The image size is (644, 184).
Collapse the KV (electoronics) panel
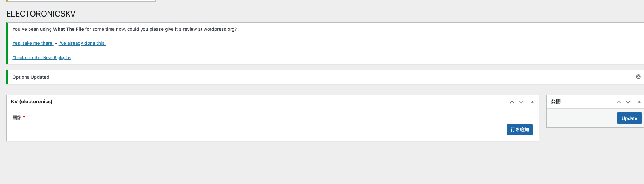(x=532, y=102)
